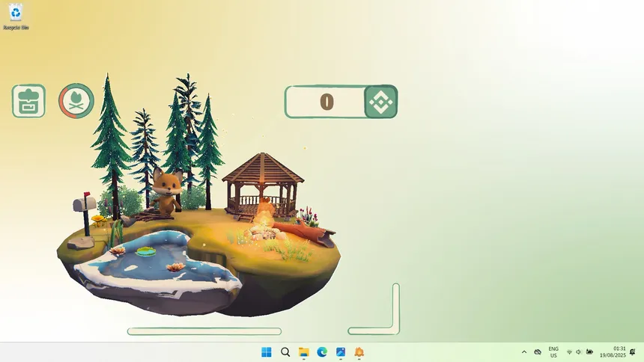The width and height of the screenshot is (644, 362).
Task: Click the round campfire timer icon
Action: coord(76,101)
